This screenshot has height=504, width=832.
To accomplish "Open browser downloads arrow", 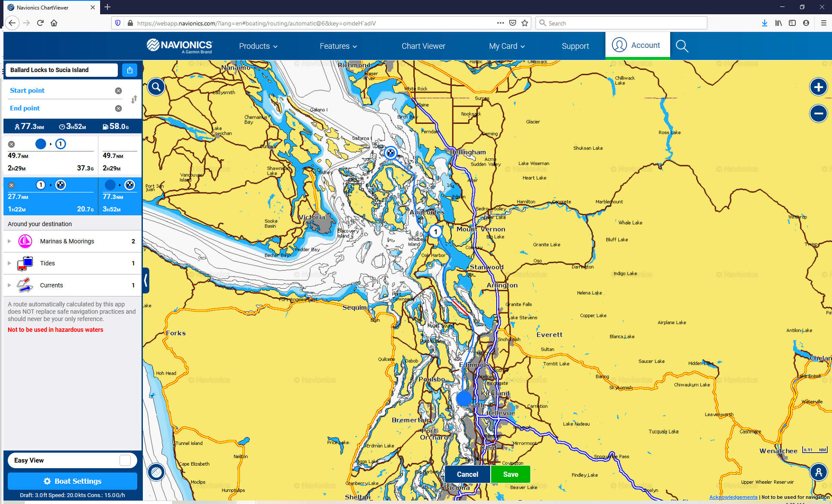I will tap(764, 23).
